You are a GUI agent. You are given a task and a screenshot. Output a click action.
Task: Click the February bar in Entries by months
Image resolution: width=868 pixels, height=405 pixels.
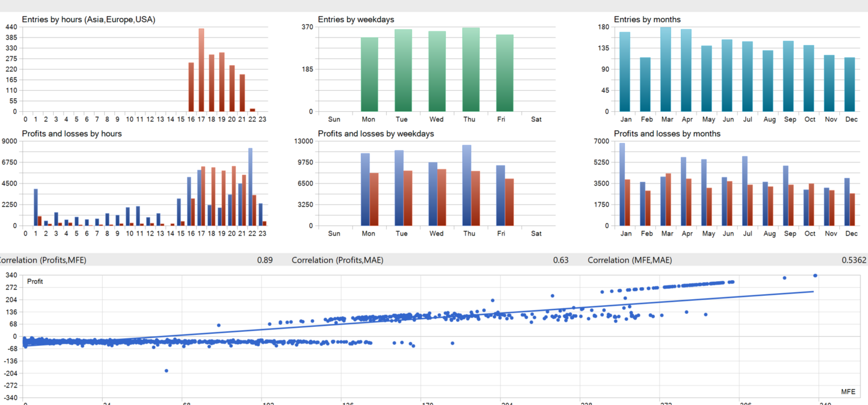pyautogui.click(x=646, y=85)
